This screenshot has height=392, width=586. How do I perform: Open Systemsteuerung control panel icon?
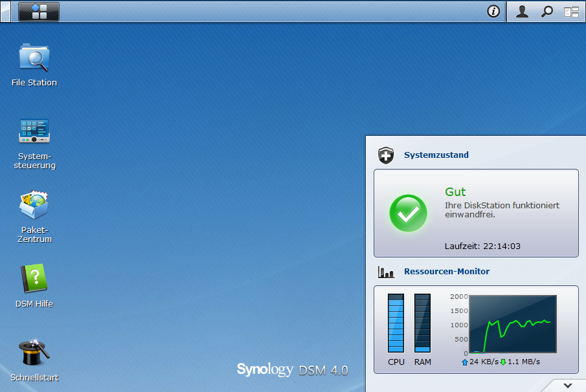pos(34,131)
